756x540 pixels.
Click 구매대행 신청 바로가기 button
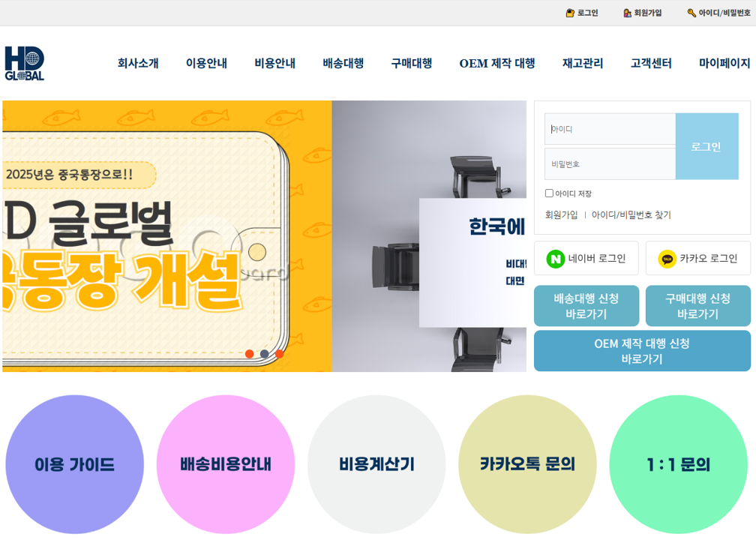698,306
